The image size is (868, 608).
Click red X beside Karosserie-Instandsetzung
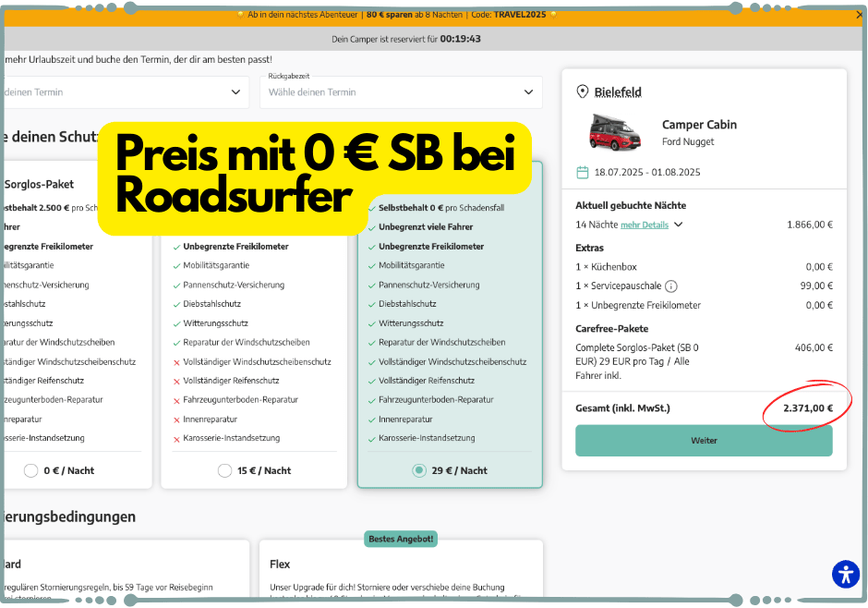point(176,439)
